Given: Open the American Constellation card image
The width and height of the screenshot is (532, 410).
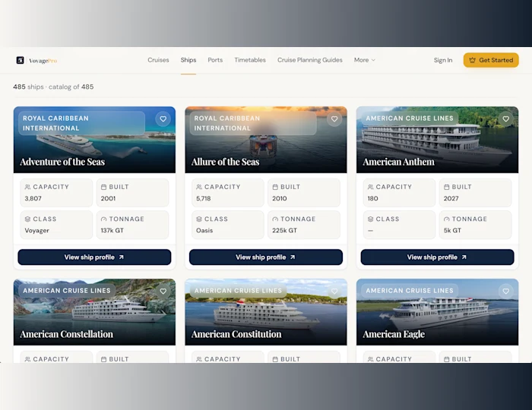Looking at the screenshot, I should click(94, 312).
